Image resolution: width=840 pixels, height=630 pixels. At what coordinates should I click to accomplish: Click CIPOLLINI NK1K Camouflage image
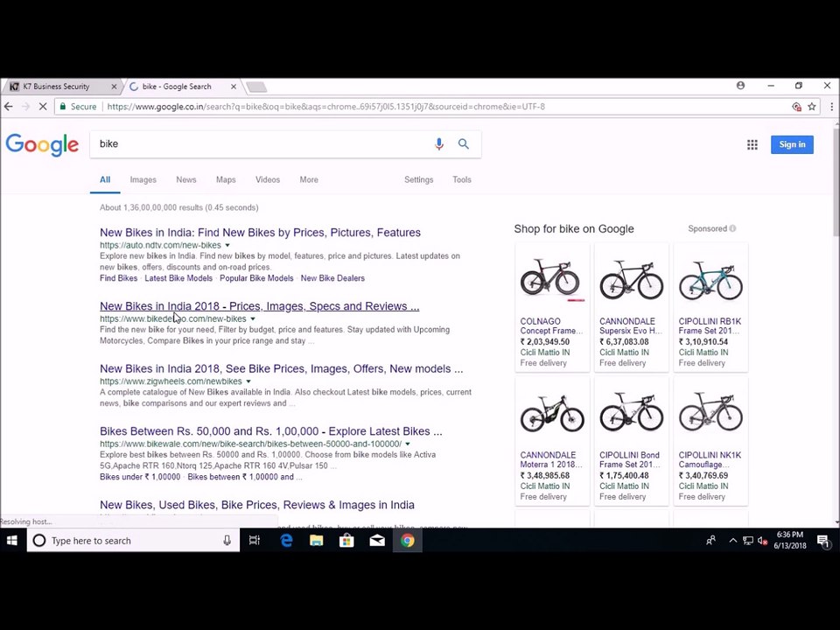[x=710, y=413]
